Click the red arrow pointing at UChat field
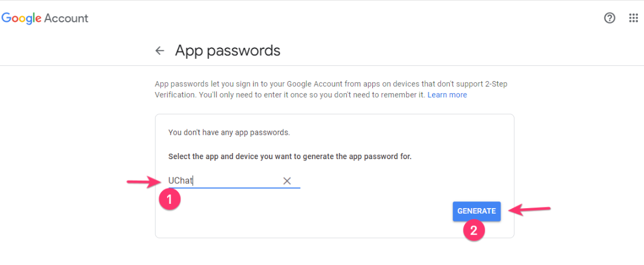 (x=142, y=182)
